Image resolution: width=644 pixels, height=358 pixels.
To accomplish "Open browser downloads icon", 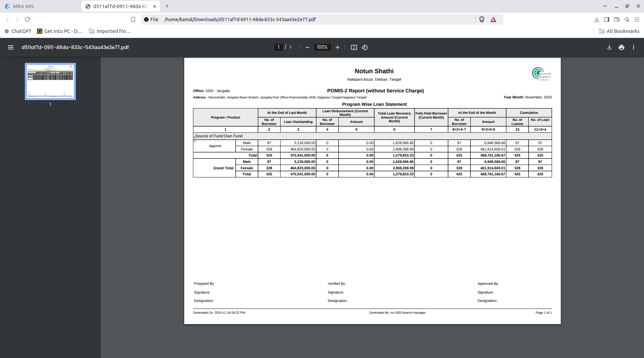I will (x=597, y=19).
